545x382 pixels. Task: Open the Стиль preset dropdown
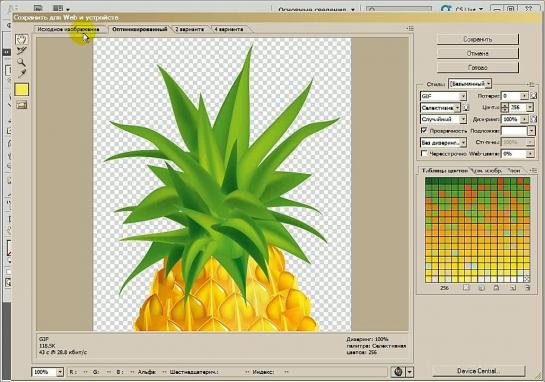(470, 84)
